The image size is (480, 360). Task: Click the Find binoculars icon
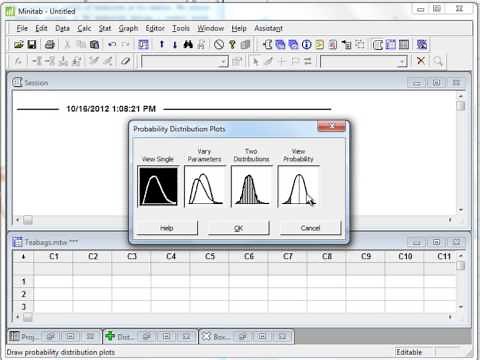click(x=188, y=44)
